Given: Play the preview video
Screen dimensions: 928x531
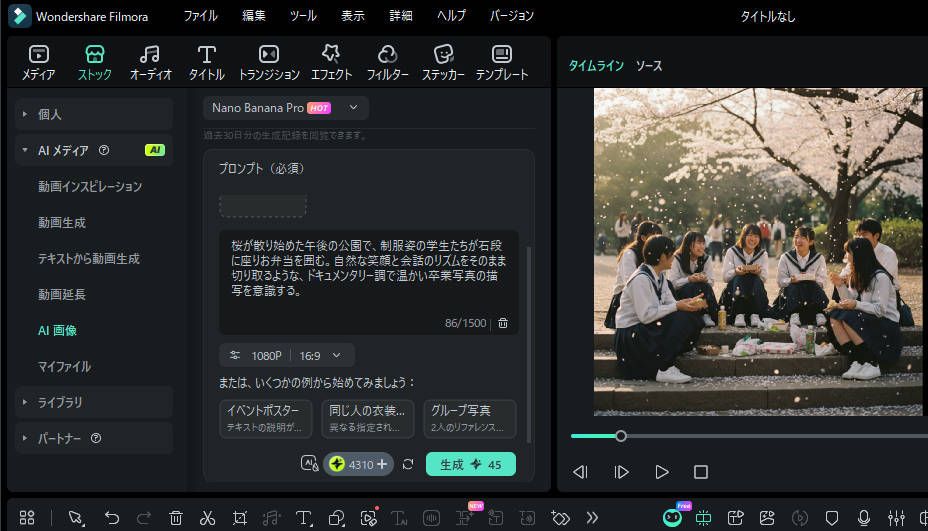Looking at the screenshot, I should [661, 472].
